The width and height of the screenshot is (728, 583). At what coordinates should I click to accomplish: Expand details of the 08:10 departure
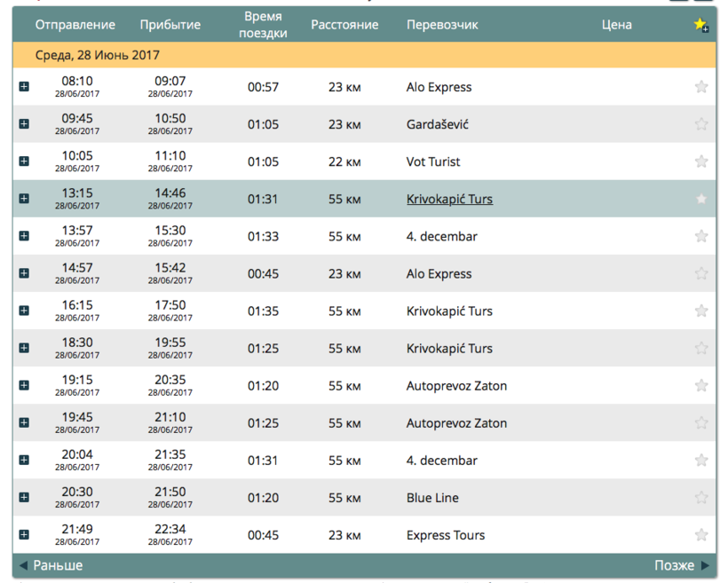pos(24,87)
